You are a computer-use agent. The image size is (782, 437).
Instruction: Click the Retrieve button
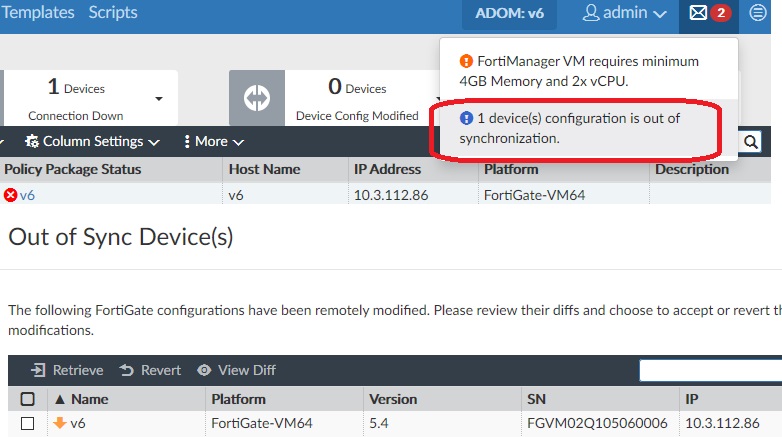[67, 370]
